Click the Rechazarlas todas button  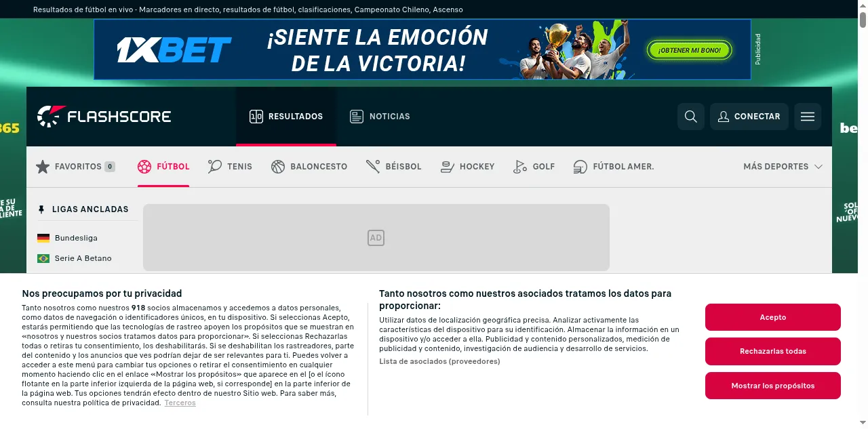tap(773, 351)
